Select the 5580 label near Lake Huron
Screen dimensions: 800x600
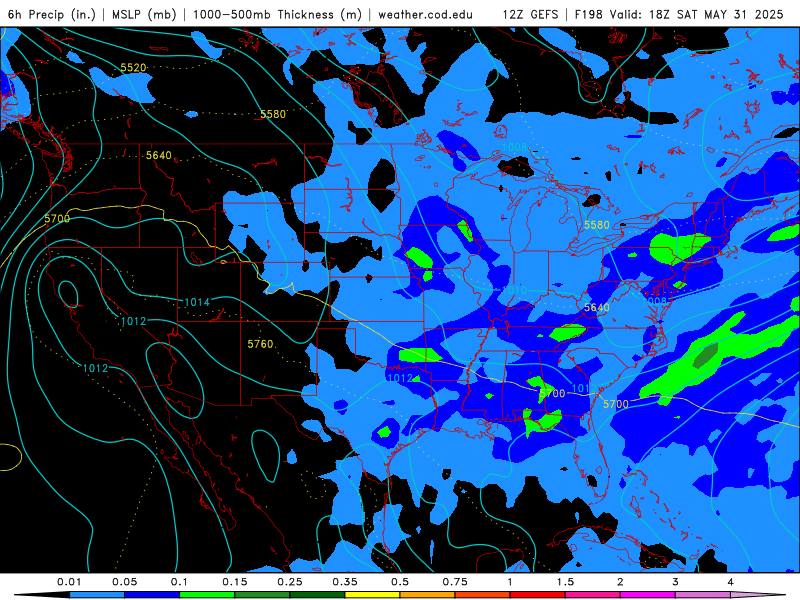click(x=597, y=225)
